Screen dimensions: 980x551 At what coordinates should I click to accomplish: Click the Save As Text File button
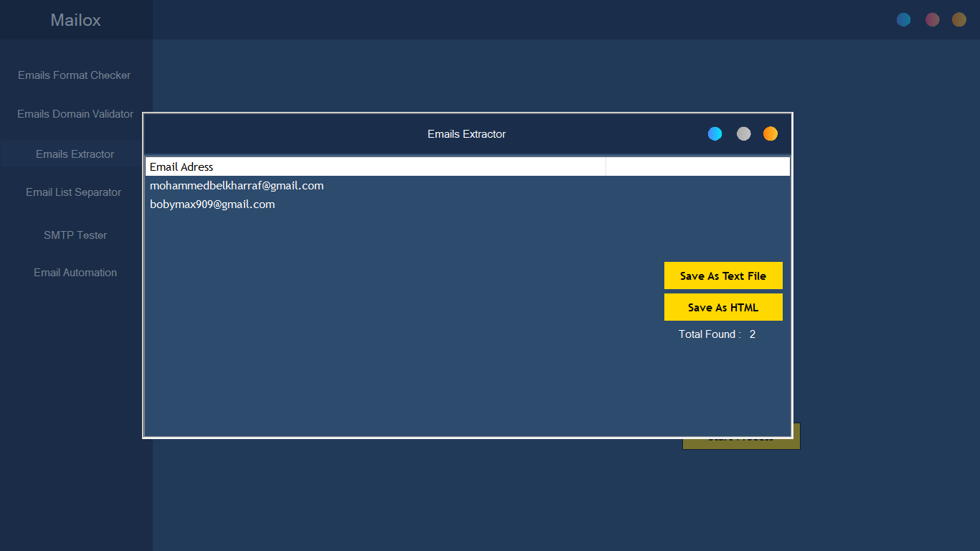pyautogui.click(x=723, y=275)
